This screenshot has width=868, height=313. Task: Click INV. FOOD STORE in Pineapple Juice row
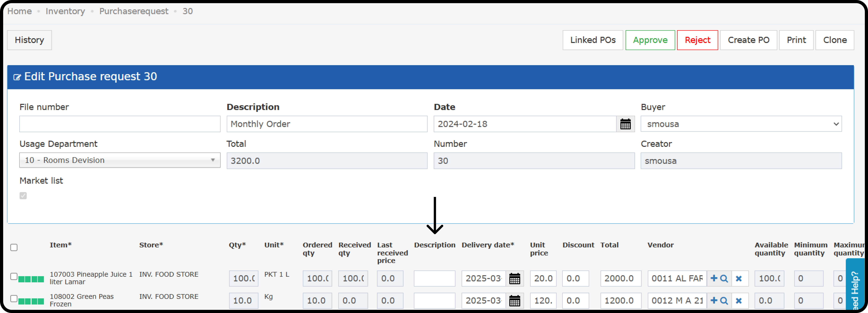[169, 274]
